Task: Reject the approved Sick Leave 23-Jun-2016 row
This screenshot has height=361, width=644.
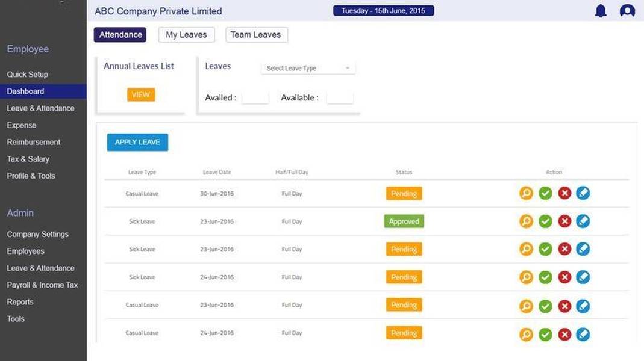Action: 564,221
